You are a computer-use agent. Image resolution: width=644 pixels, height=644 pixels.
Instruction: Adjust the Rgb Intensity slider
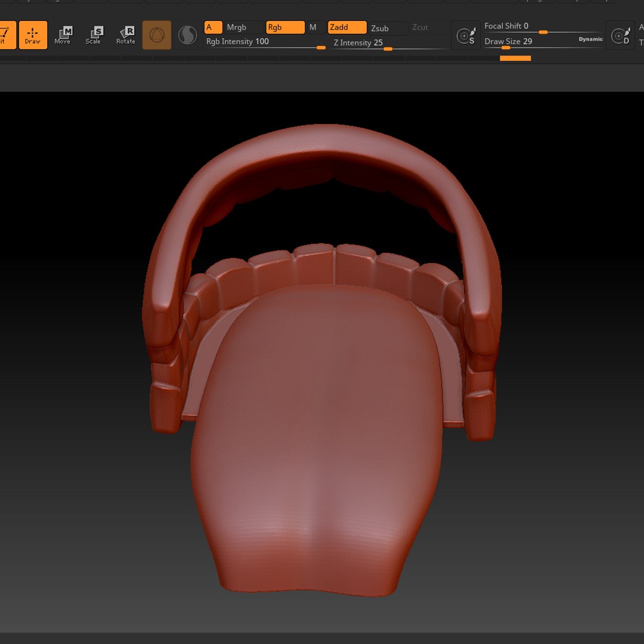point(265,42)
